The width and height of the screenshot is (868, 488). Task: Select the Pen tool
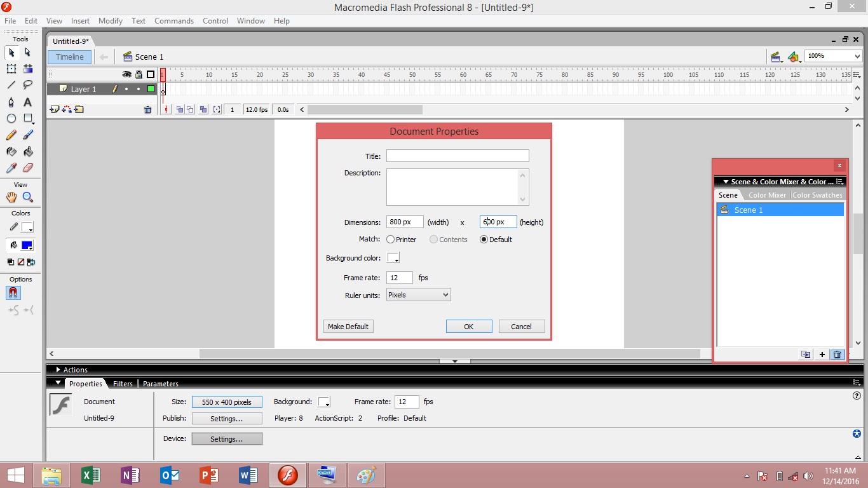(11, 102)
